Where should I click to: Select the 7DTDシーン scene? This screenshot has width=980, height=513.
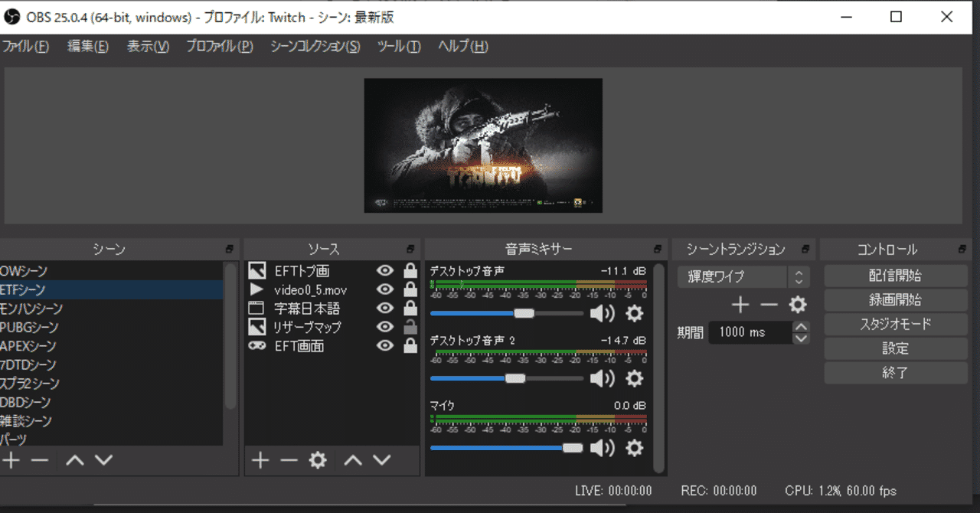(112, 364)
